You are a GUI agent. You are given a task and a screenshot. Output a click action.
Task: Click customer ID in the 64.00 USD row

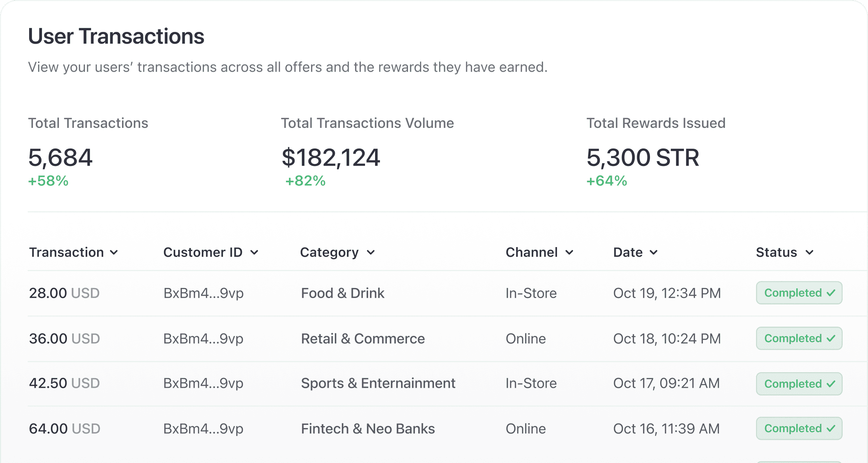point(203,429)
